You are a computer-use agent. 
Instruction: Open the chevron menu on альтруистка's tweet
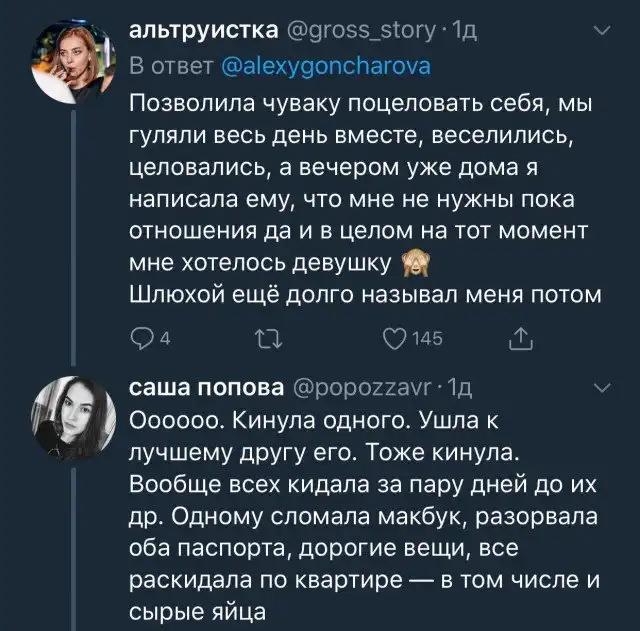click(x=600, y=33)
